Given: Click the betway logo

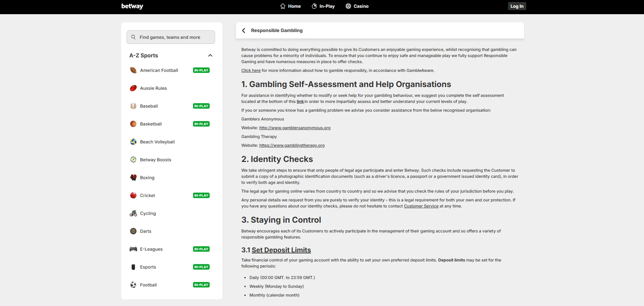Looking at the screenshot, I should (132, 6).
